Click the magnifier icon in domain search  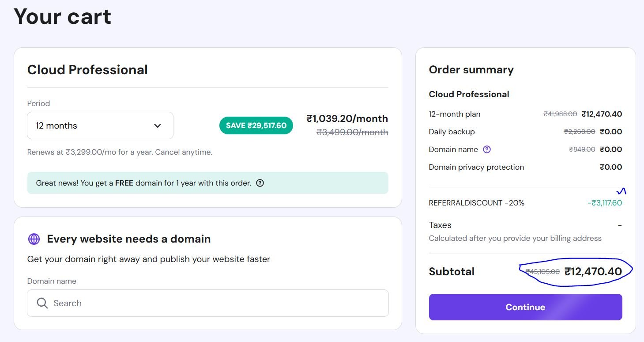pos(42,303)
